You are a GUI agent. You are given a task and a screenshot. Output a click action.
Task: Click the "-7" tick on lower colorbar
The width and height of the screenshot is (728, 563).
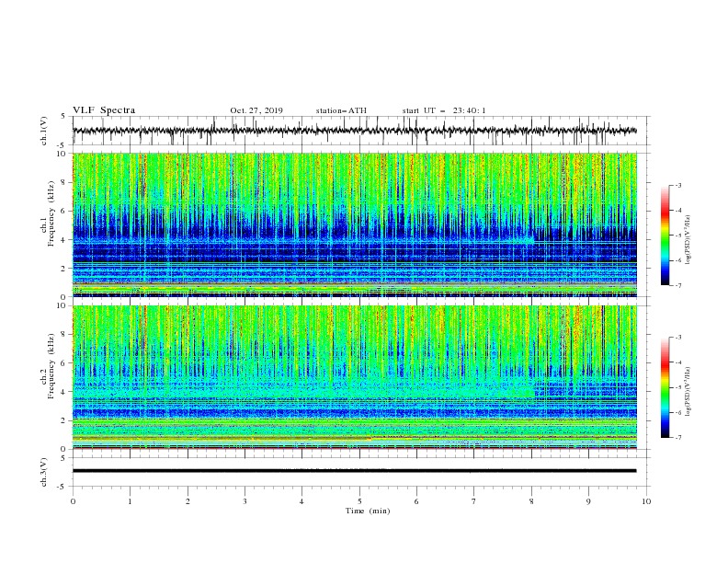coord(678,438)
